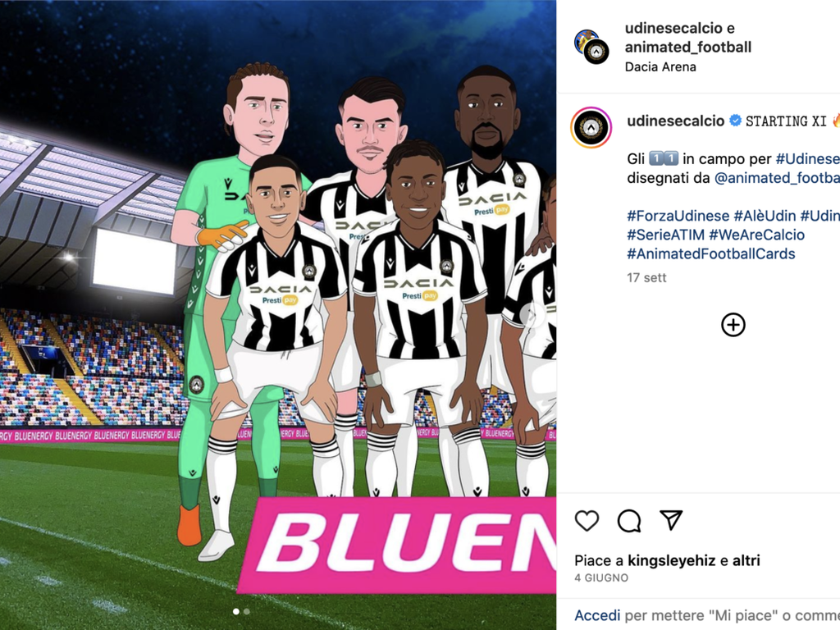840x630 pixels.
Task: Visit the @animated_football mention in the caption
Action: pos(777,178)
